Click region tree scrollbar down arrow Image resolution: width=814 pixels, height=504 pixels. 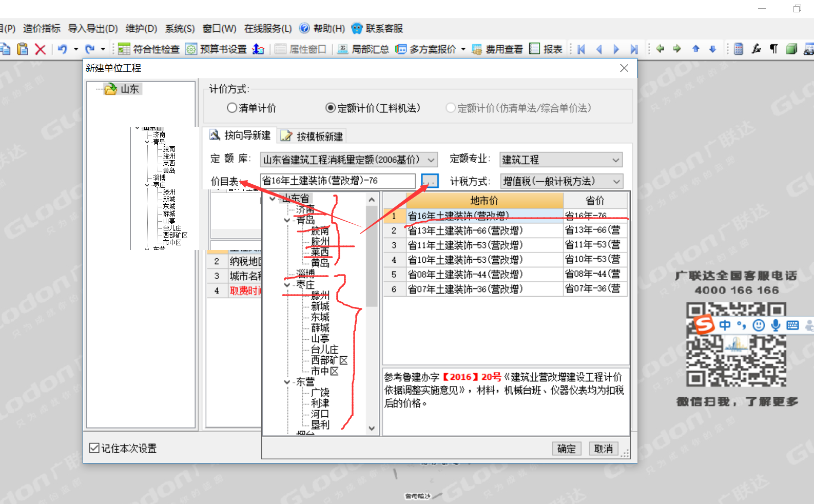[372, 428]
